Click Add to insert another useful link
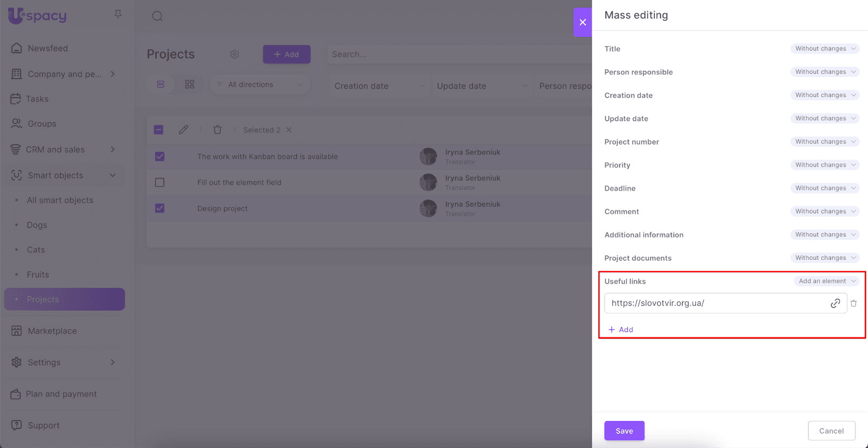This screenshot has height=448, width=868. [621, 330]
